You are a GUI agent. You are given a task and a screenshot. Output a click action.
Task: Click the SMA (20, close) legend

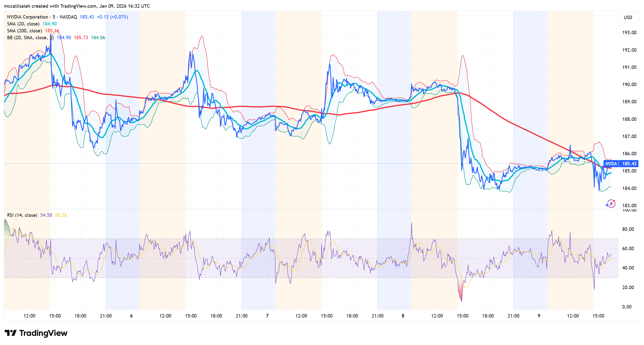23,24
